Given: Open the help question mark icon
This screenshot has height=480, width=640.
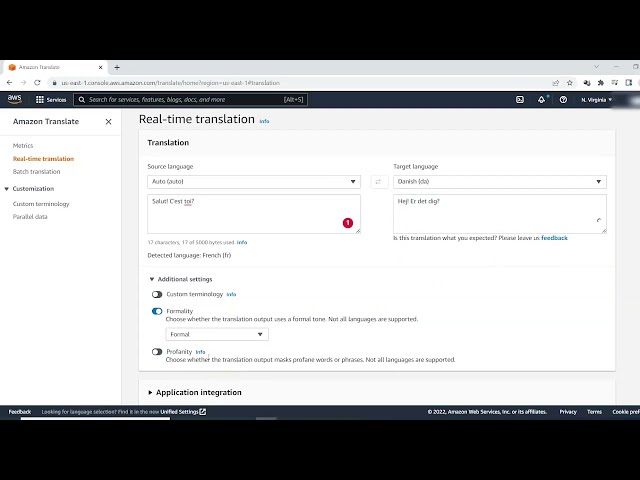Looking at the screenshot, I should coord(563,100).
